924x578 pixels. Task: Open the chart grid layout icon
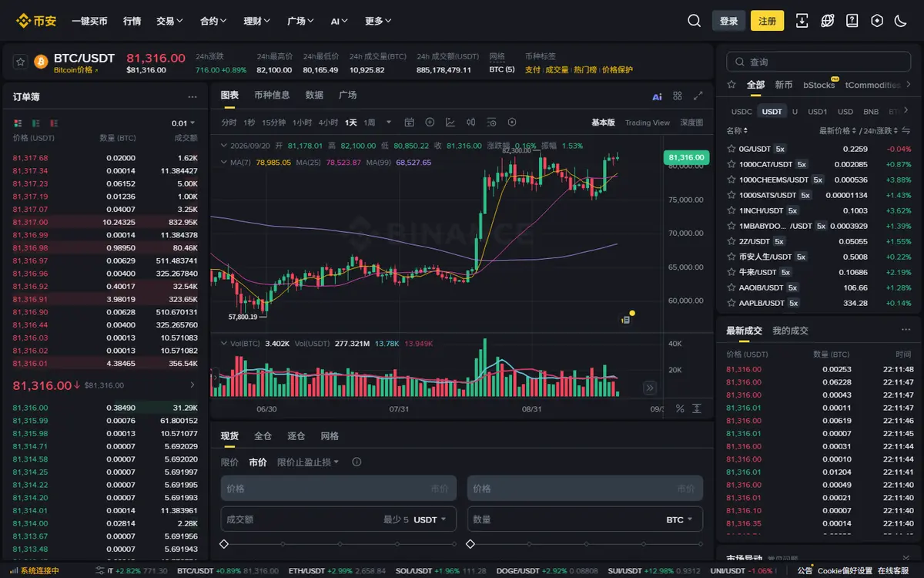pos(678,96)
